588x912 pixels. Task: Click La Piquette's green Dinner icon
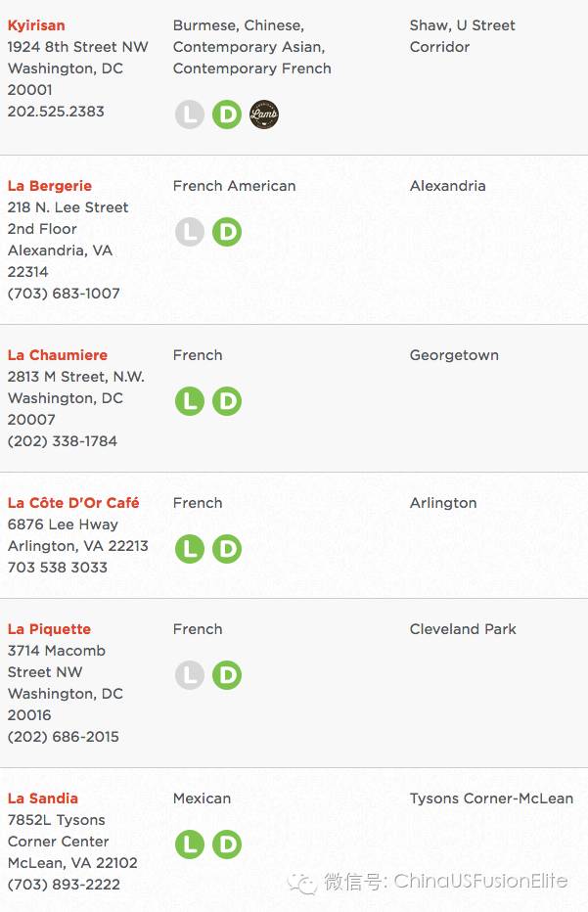click(227, 675)
